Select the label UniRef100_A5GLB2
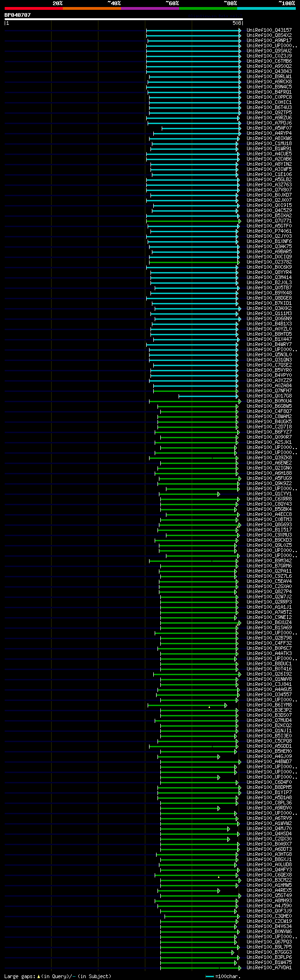Viewport: 300px width, 980px height. pyautogui.click(x=269, y=179)
